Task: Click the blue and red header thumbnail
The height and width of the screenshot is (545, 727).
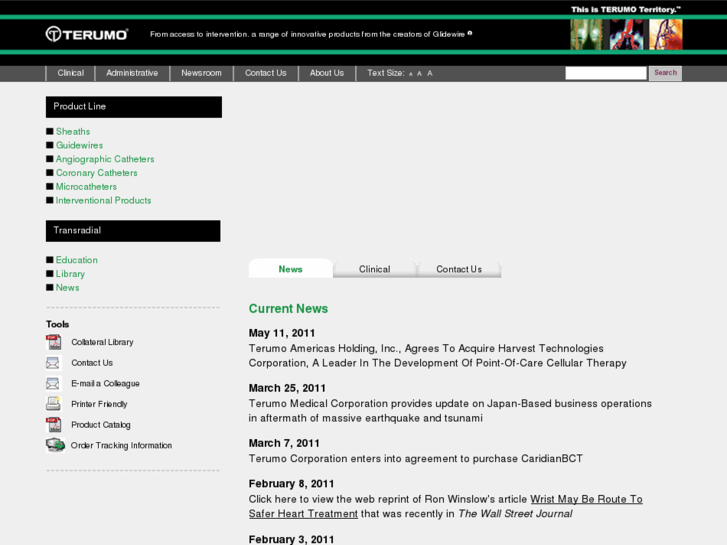Action: (x=626, y=34)
